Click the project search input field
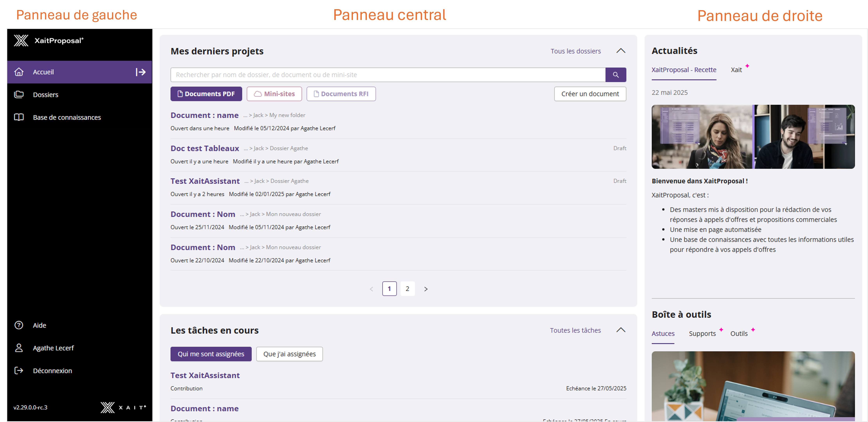Image resolution: width=868 pixels, height=422 pixels. click(x=388, y=75)
